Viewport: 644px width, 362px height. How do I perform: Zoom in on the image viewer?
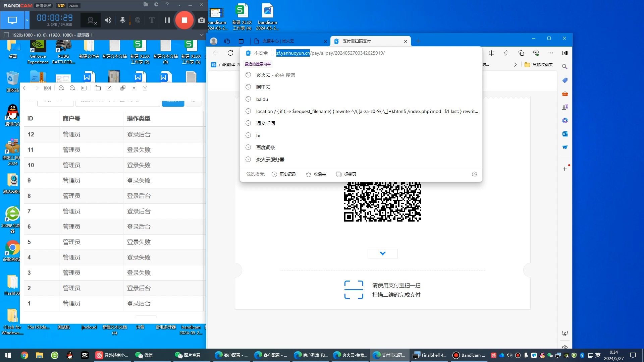point(61,88)
